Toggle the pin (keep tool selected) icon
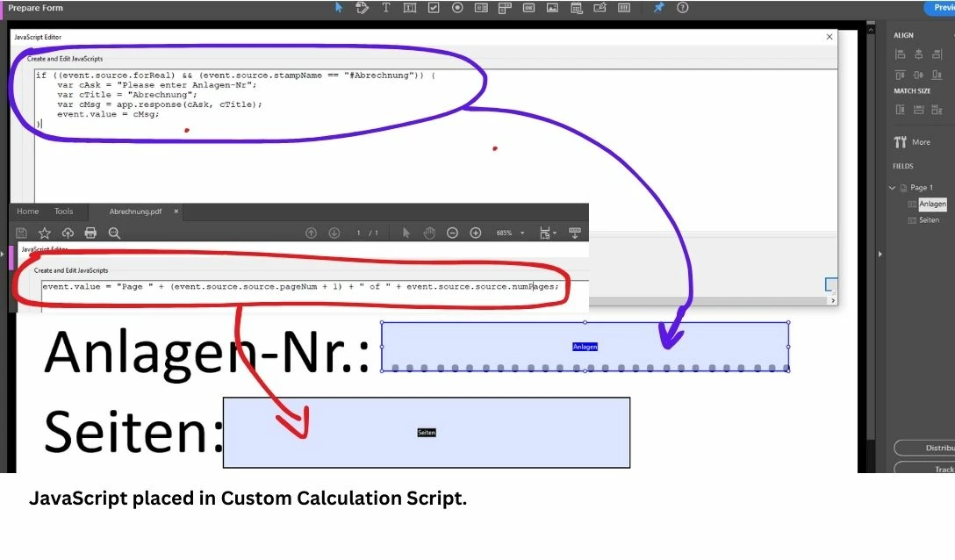The width and height of the screenshot is (955, 560). pos(658,8)
